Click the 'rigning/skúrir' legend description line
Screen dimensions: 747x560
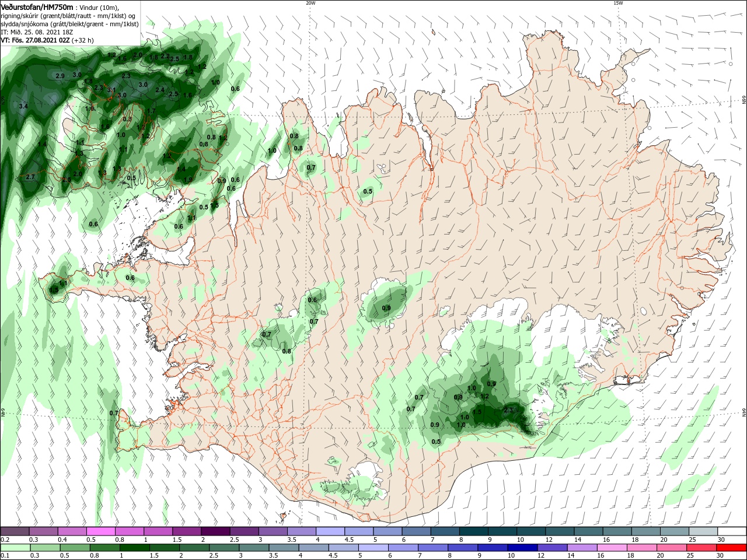tap(69, 16)
